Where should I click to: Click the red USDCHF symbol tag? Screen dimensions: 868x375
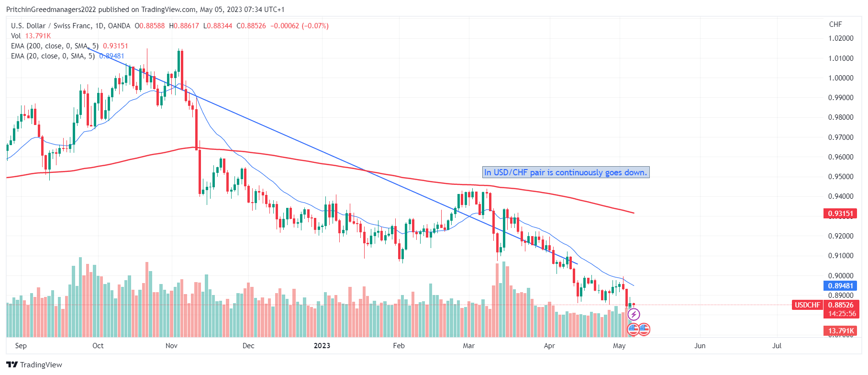(x=807, y=305)
